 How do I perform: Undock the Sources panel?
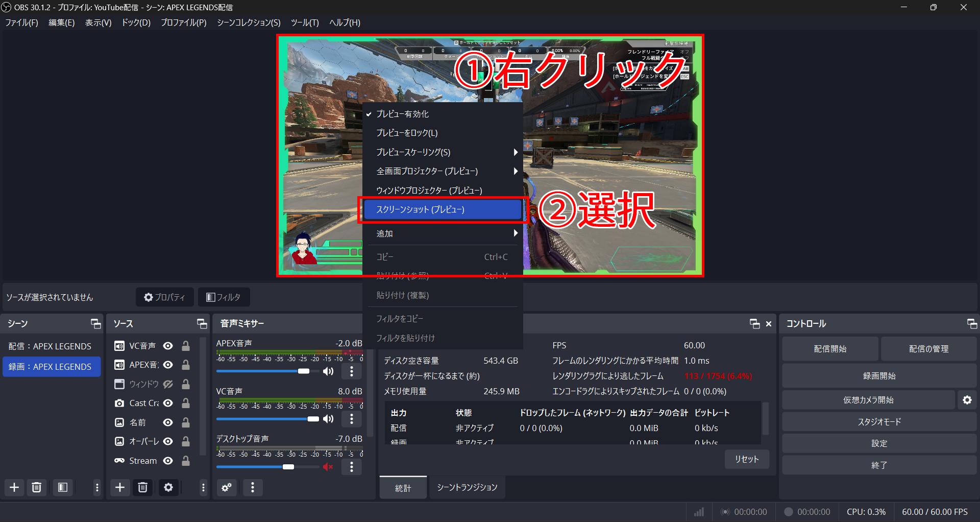(202, 323)
